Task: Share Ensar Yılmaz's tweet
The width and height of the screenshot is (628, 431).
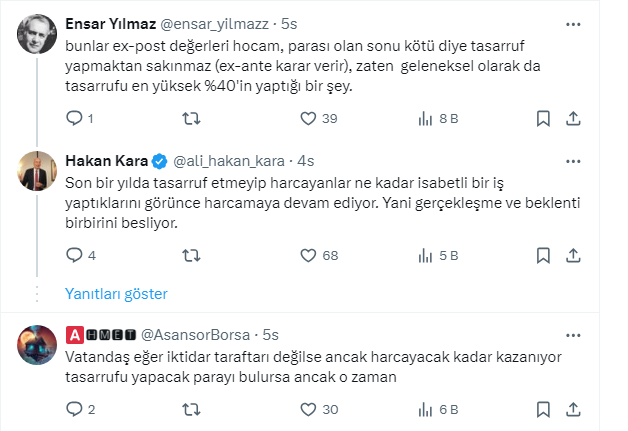Action: tap(574, 119)
